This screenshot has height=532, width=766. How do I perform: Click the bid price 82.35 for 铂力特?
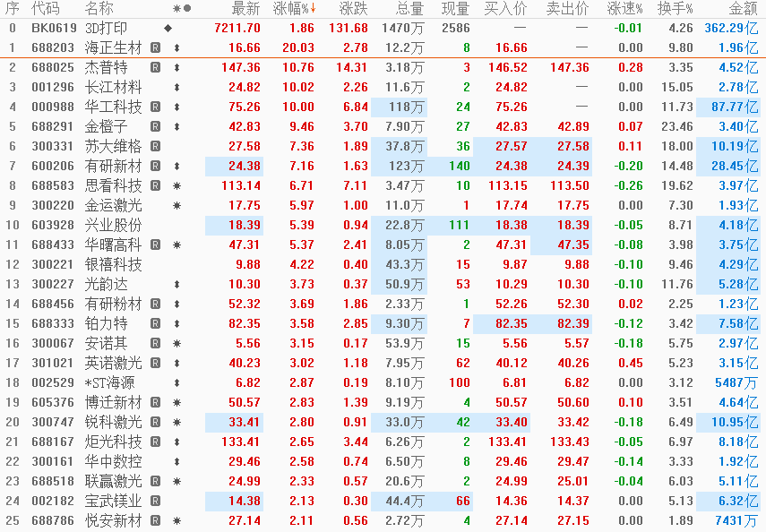(x=512, y=323)
